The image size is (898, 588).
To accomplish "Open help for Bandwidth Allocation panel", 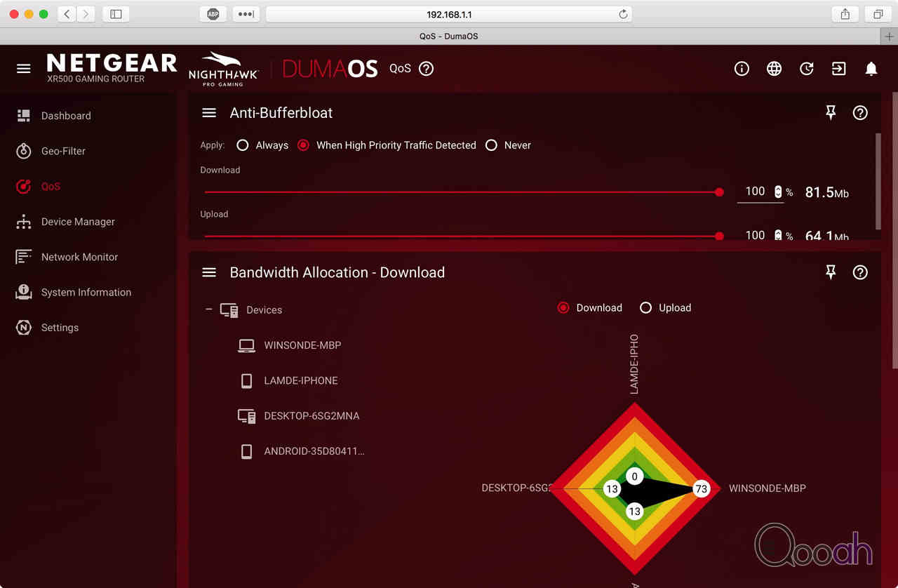I will tap(860, 272).
